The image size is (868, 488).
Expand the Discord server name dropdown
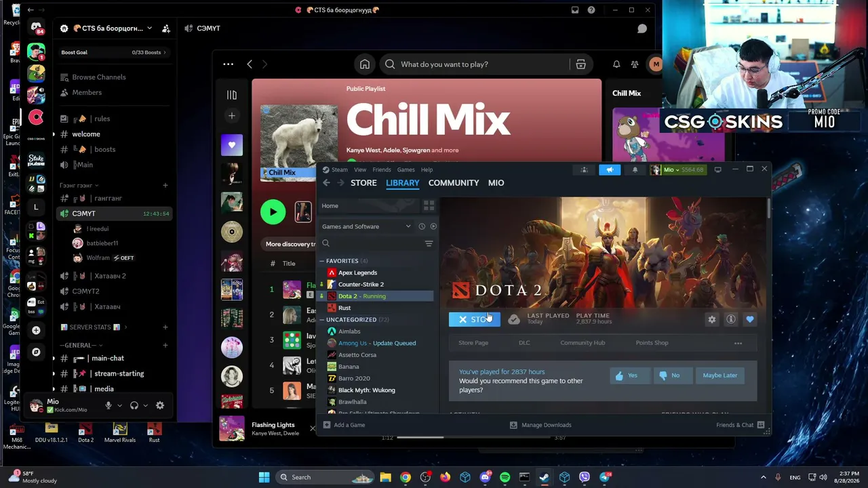click(x=150, y=28)
